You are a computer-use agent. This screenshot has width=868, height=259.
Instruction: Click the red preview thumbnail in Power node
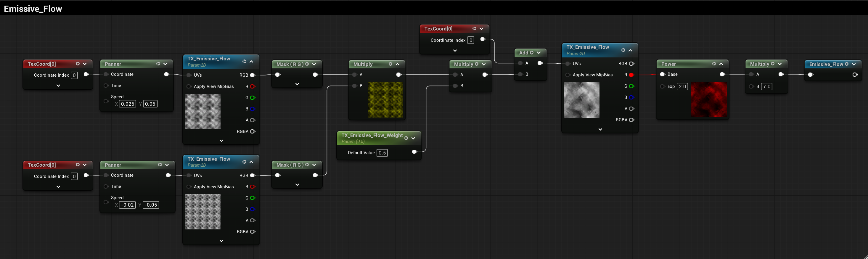pyautogui.click(x=709, y=99)
